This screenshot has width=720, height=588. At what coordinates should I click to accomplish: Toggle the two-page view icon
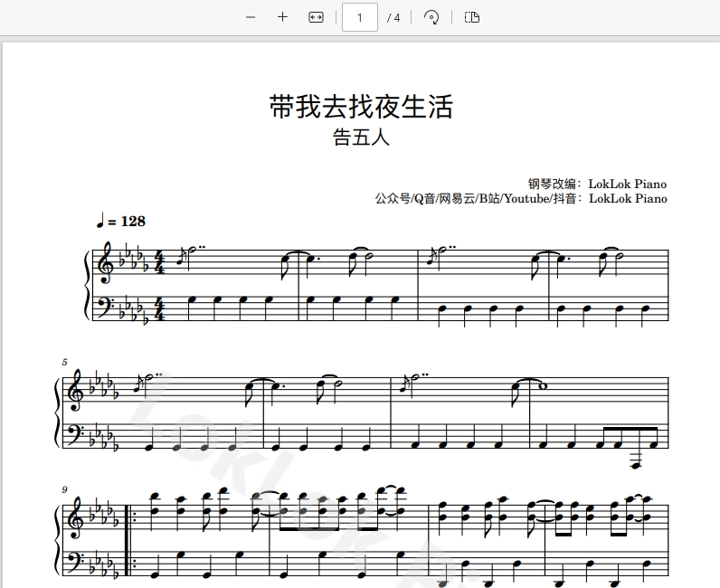pos(472,17)
